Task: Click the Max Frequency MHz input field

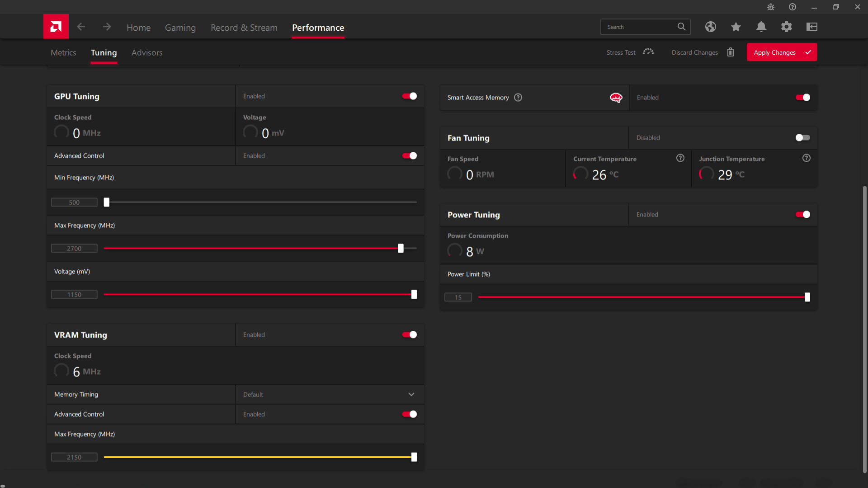Action: pyautogui.click(x=74, y=249)
